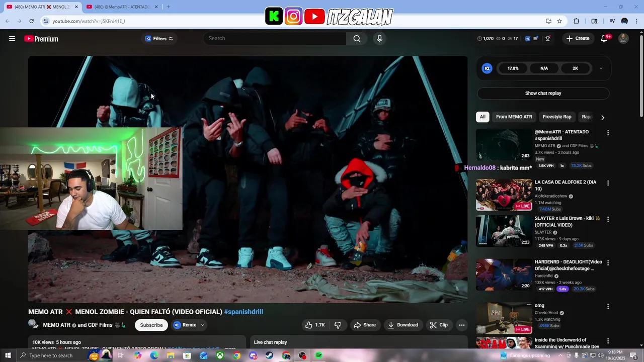
Task: Open options menu for HARDENRD DEADLIGHT video
Action: click(x=608, y=262)
